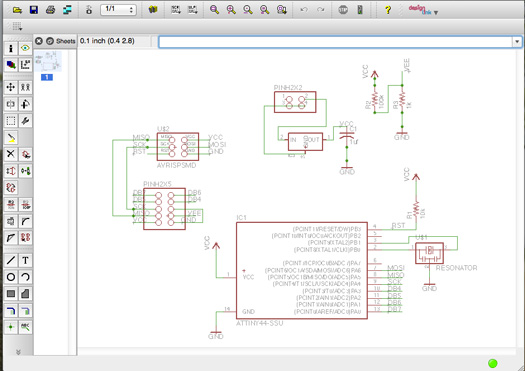Select the Change wrench tool
Viewport: 525px width, 371px height.
point(25,121)
